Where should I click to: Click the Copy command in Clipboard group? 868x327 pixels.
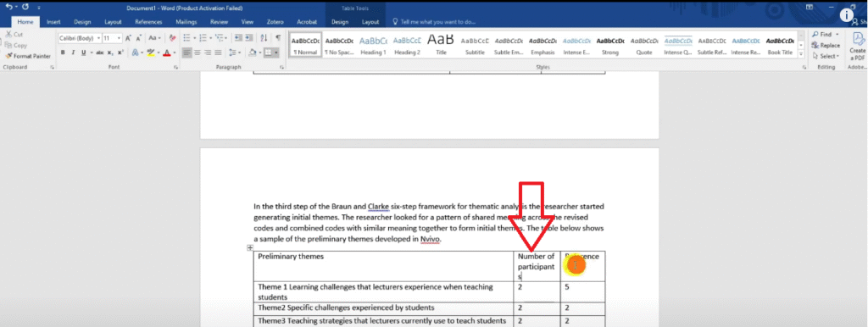tap(16, 46)
